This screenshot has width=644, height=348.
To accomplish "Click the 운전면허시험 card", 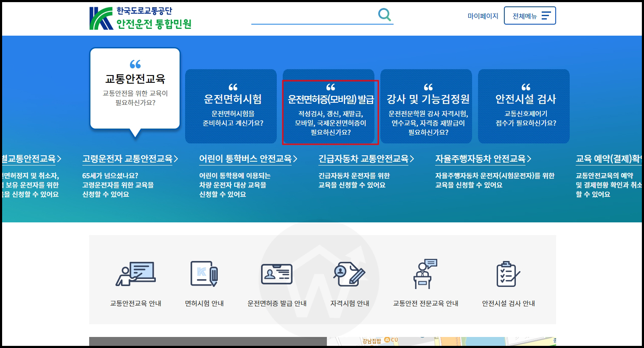I will pos(231,106).
